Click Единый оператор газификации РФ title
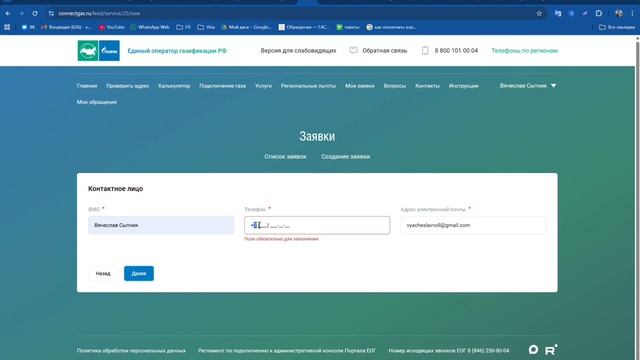Viewport: 640px width, 360px height. [177, 51]
